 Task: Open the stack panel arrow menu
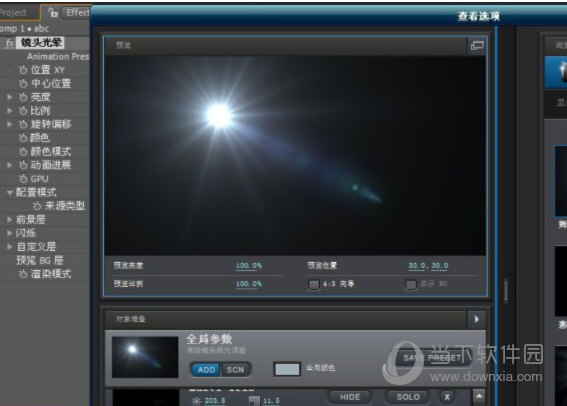coord(477,319)
